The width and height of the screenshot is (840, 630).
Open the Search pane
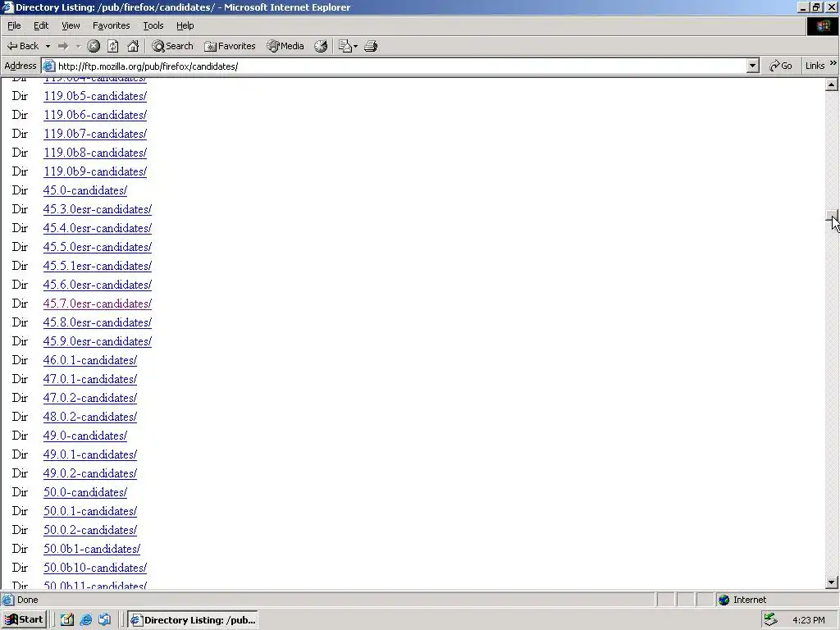(172, 46)
